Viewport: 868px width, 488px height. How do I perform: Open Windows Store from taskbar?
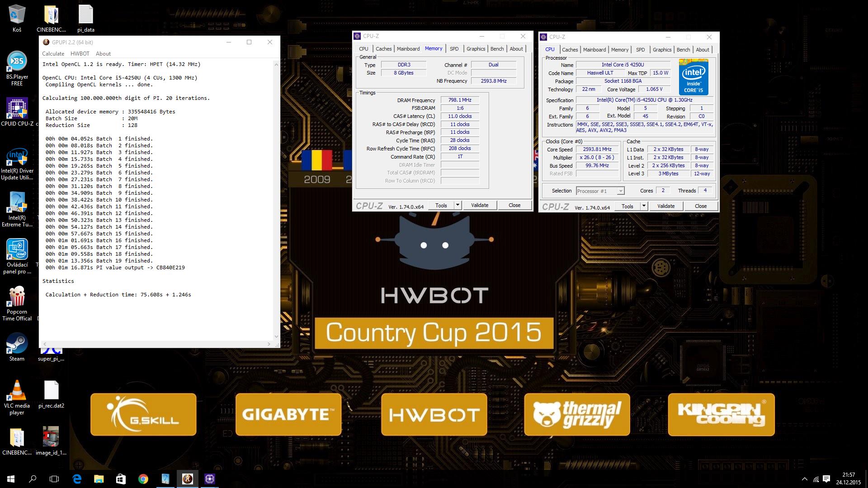(121, 479)
